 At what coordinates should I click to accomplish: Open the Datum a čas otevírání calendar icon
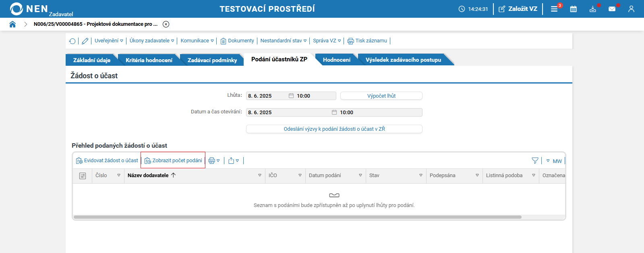[x=334, y=112]
